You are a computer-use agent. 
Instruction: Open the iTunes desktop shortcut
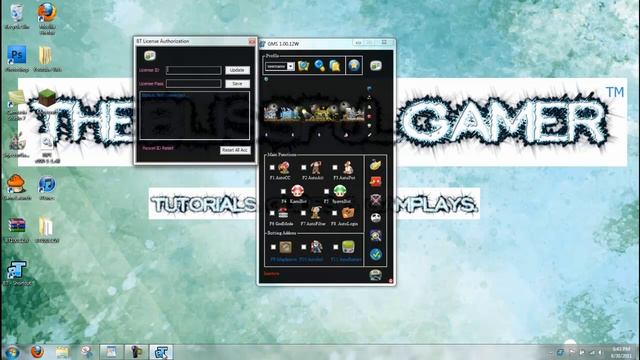click(47, 188)
